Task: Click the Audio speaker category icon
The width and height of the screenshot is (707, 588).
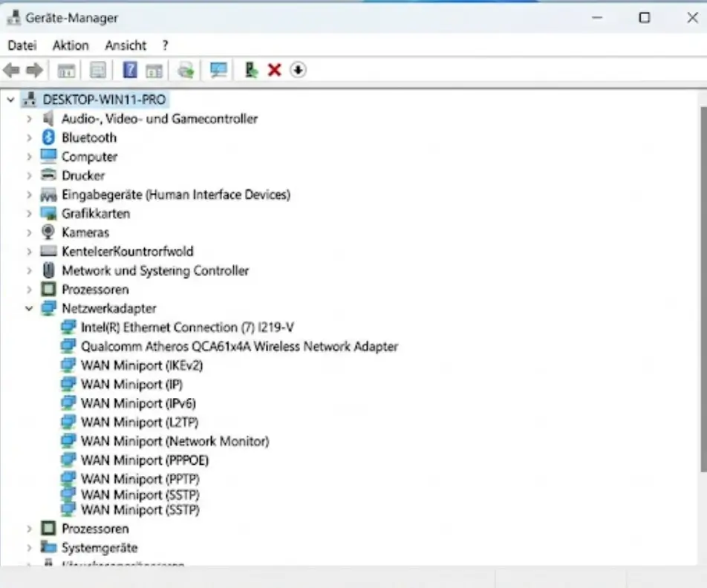Action: (48, 119)
